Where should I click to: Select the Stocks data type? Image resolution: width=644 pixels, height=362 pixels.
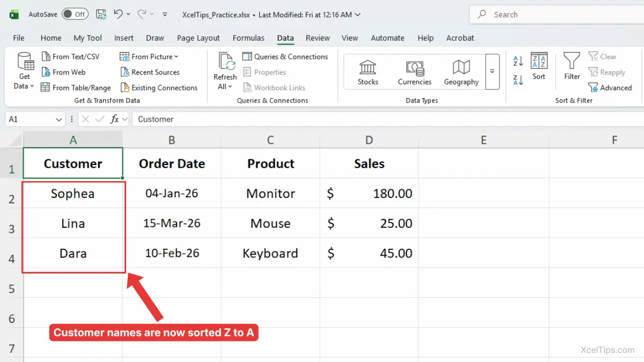pos(368,72)
